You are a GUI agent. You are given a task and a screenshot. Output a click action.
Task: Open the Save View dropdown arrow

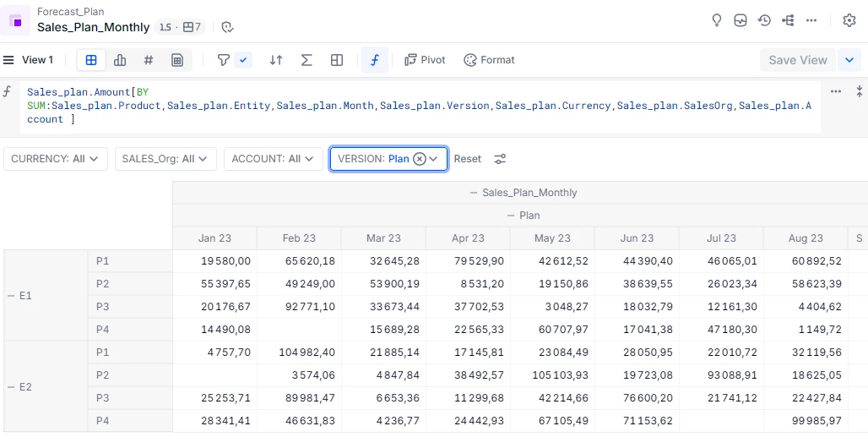point(849,60)
